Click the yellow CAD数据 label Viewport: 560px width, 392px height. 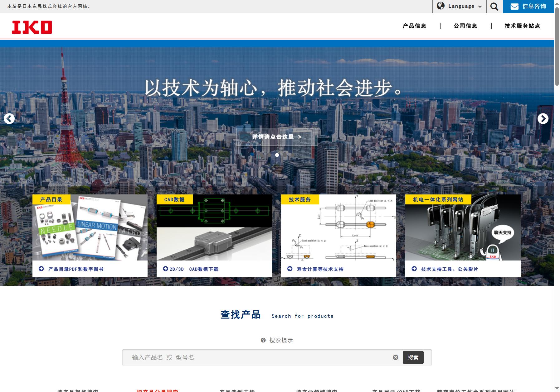pyautogui.click(x=175, y=199)
